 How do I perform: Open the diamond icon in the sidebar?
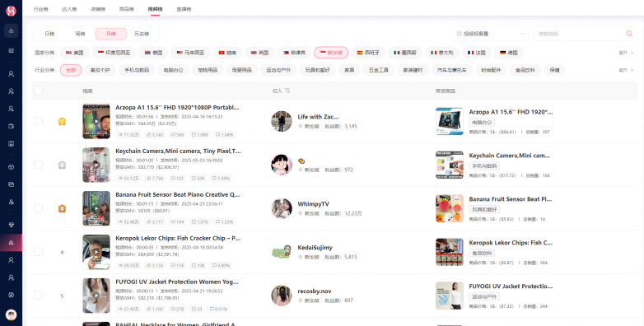[x=11, y=225]
